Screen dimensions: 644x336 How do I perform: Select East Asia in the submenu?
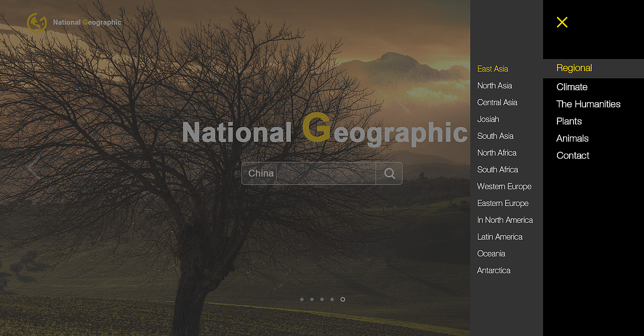point(493,69)
